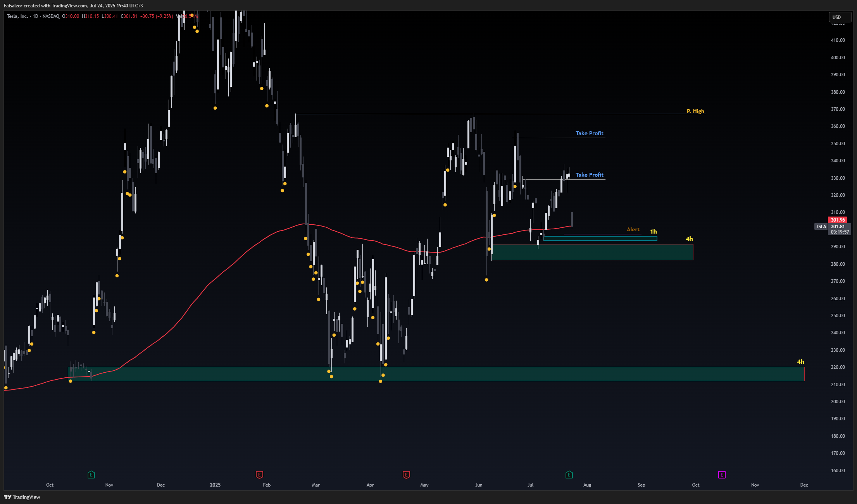This screenshot has height=504, width=857.
Task: Select the 4h label of the zone near 215
Action: [x=800, y=361]
